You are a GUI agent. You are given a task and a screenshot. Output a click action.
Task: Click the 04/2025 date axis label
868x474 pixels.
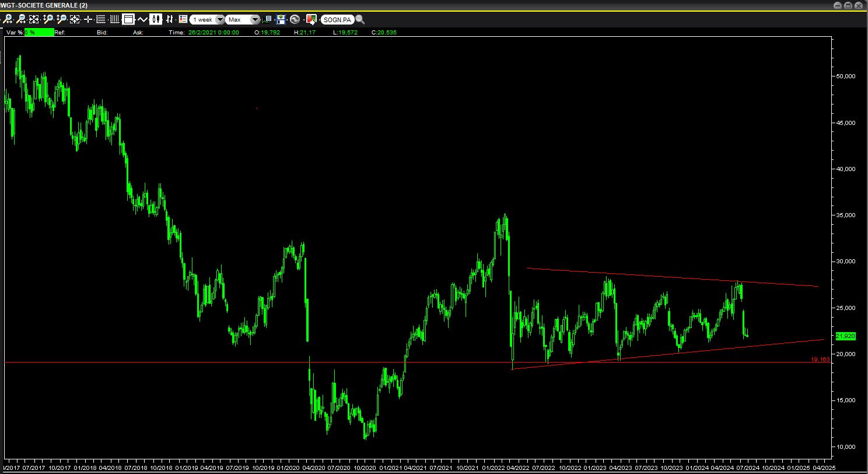coord(824,468)
